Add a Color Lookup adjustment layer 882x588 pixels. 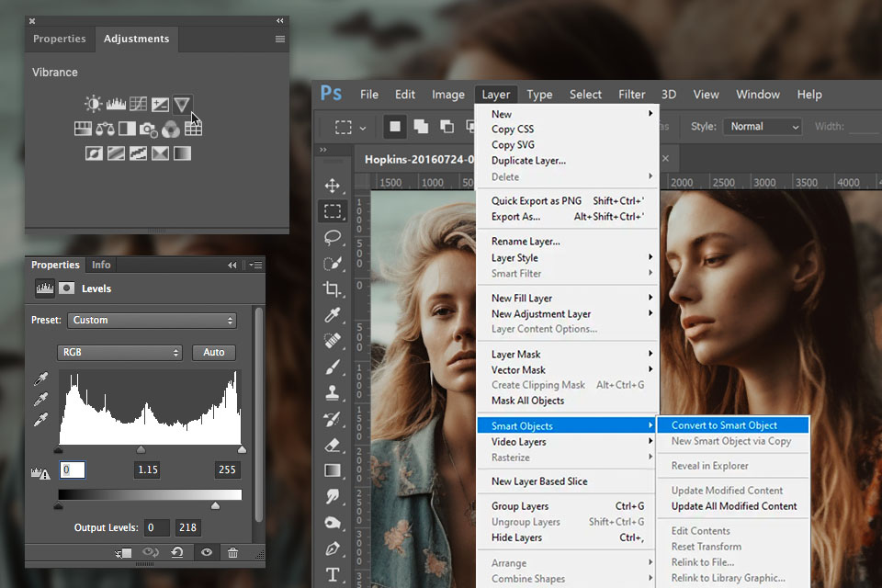(x=193, y=129)
